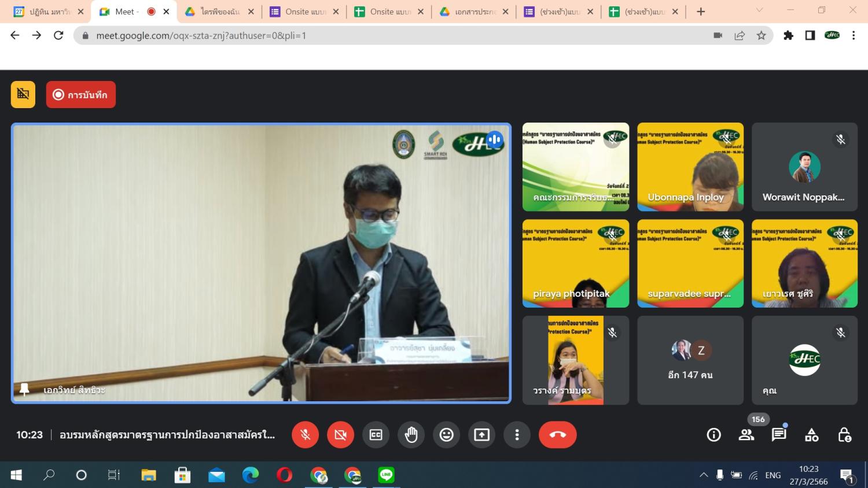Screen dimensions: 868x488
Task: Expand the Chrome tab search chevron
Action: coord(759,10)
